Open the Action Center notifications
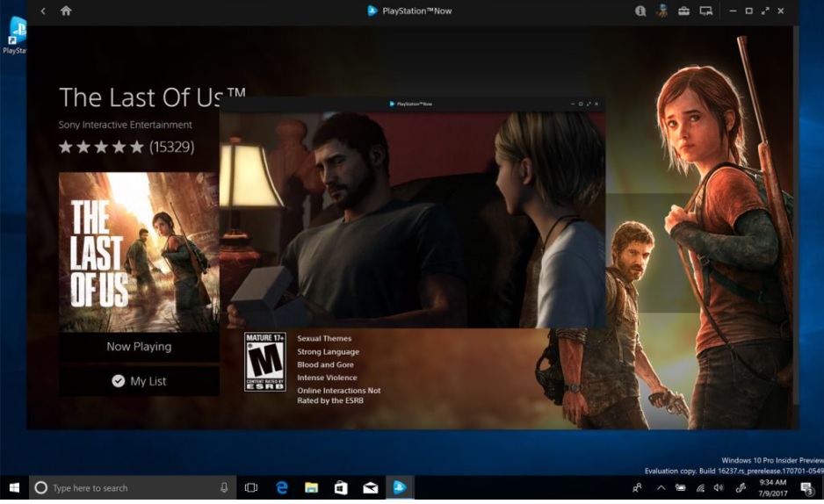The height and width of the screenshot is (504, 824). pos(806,487)
